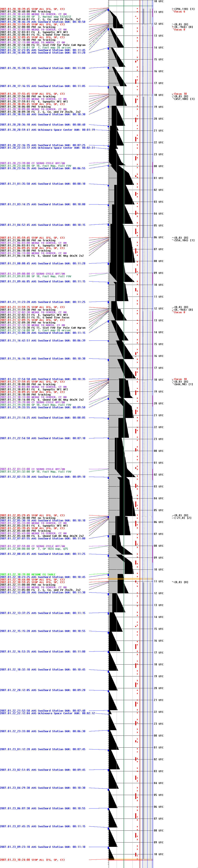Click the Svalbard Station pass at 2007.01.22_18:32:10
This screenshot has width=198, height=868.
coord(43,669)
